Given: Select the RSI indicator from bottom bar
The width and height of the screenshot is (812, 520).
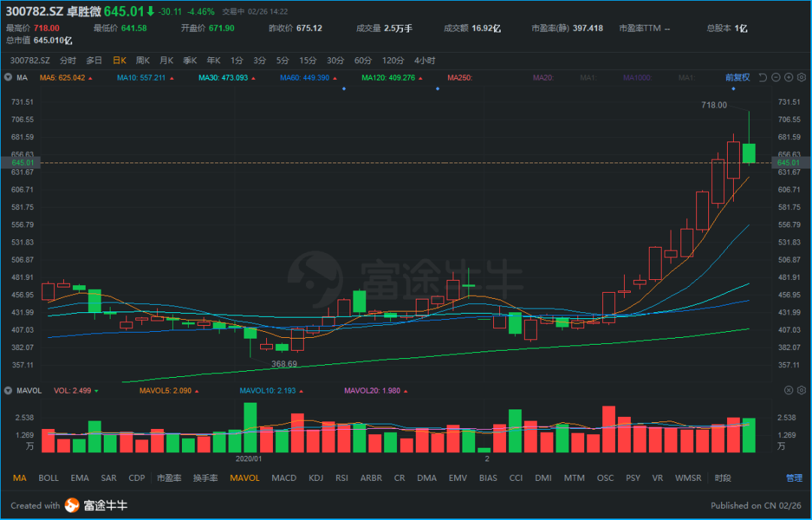Looking at the screenshot, I should [342, 478].
